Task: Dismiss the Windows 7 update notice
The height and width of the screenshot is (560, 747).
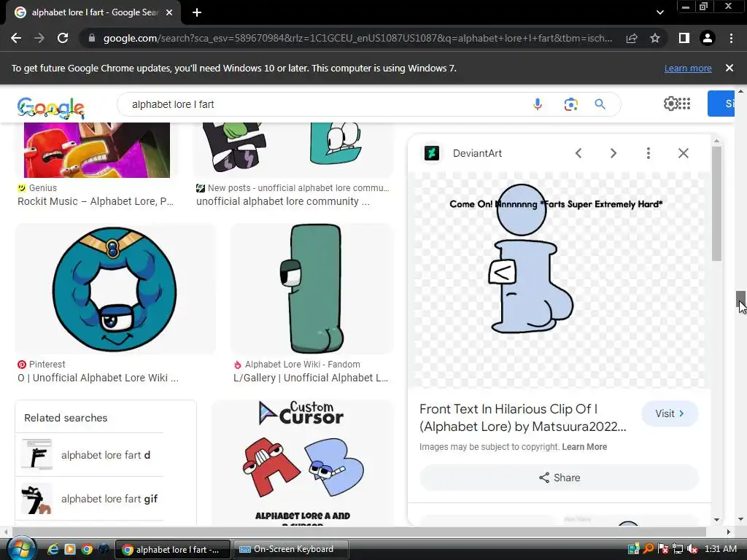Action: [729, 68]
